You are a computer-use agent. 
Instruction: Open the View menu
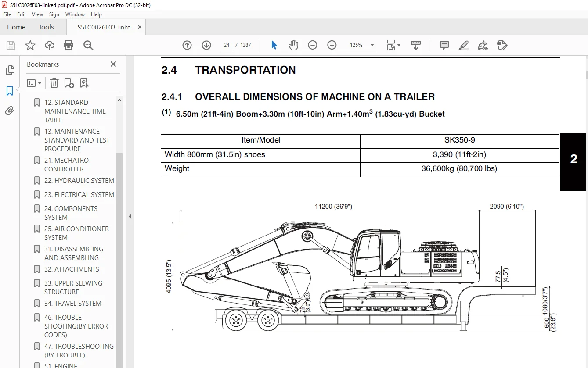click(37, 14)
